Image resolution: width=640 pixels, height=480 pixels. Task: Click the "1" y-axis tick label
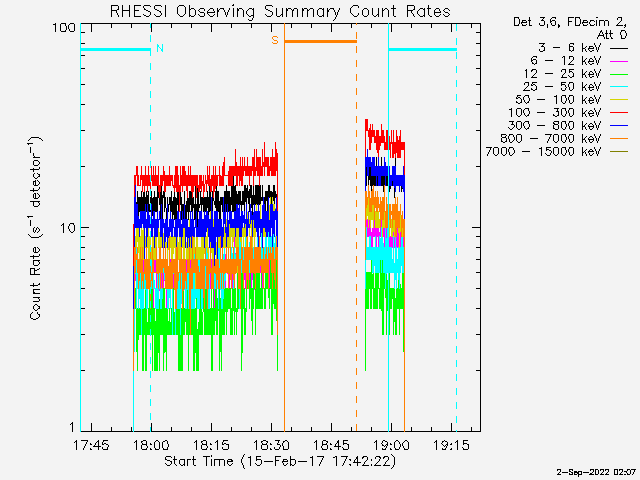[73, 427]
